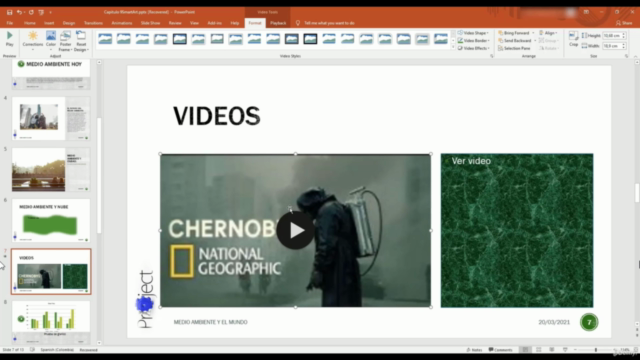The width and height of the screenshot is (640, 360).
Task: Switch to Slide Sorter view icon
Action: tap(539, 350)
